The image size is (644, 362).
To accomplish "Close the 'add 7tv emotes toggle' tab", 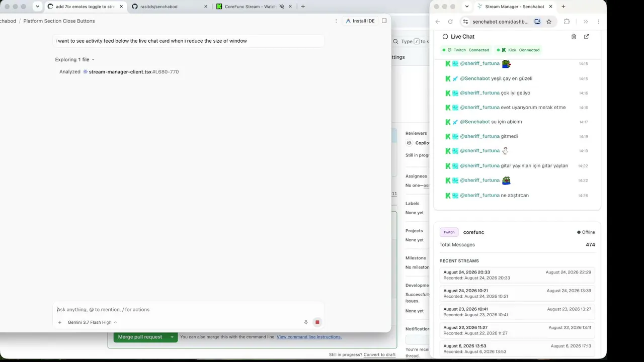I will pyautogui.click(x=121, y=7).
